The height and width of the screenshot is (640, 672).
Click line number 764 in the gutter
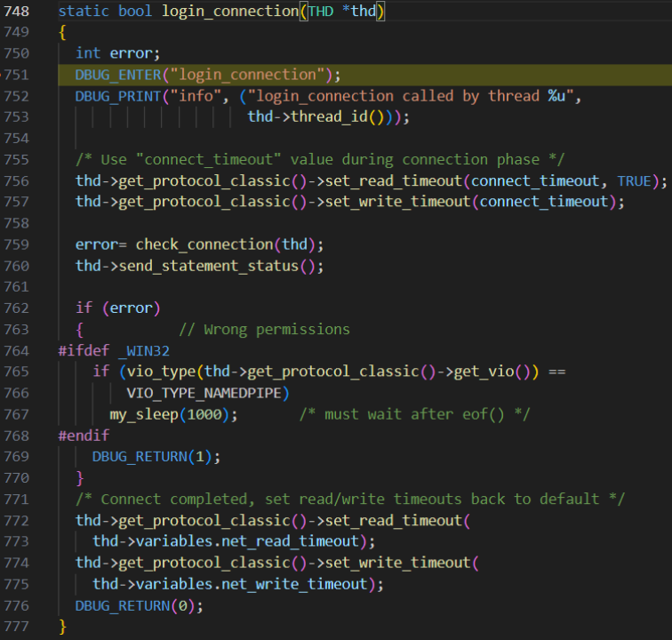[16, 351]
